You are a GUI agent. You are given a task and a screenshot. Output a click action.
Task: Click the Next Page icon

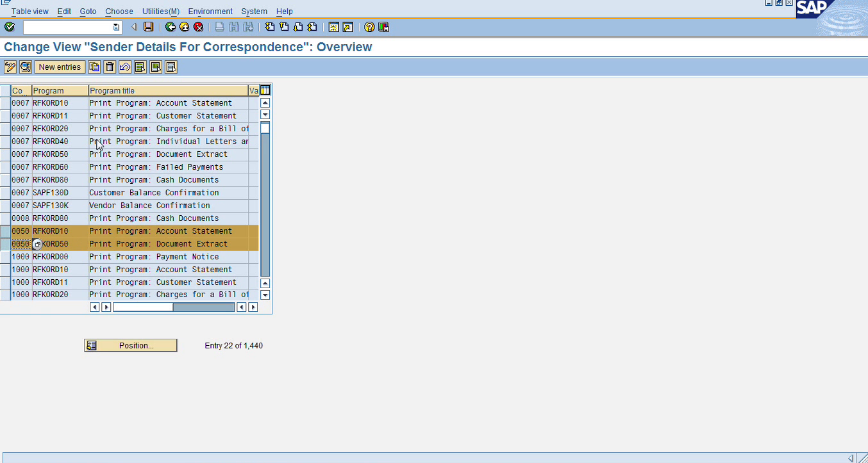tap(298, 27)
